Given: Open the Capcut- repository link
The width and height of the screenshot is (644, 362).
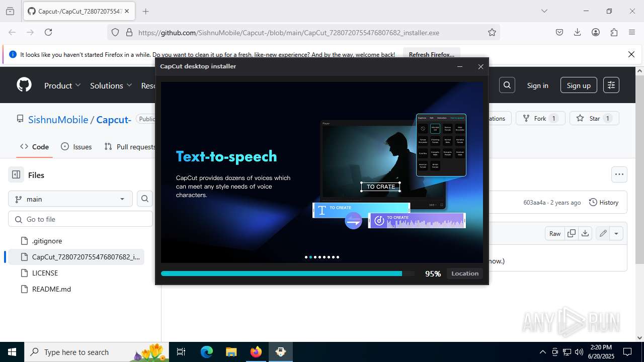Looking at the screenshot, I should pos(114,120).
